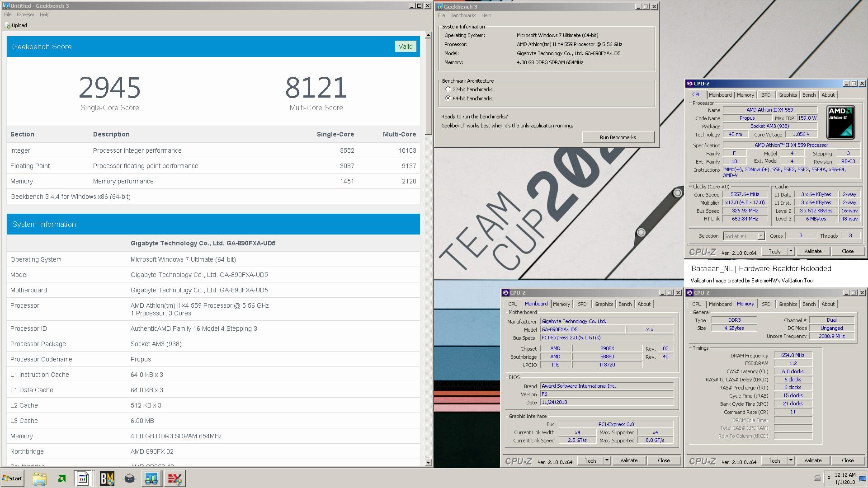868x488 pixels.
Task: Open Bench tab in top CPU-Z window
Action: point(809,95)
